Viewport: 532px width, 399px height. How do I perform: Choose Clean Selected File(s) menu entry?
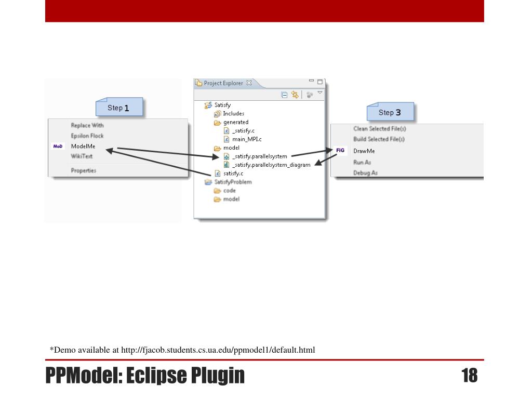380,129
